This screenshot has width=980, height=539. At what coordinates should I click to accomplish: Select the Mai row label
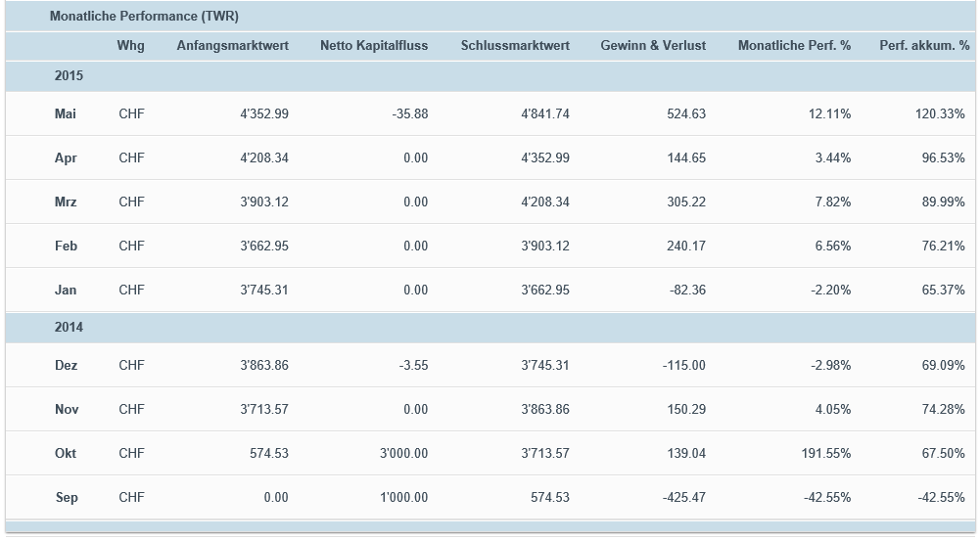click(65, 113)
